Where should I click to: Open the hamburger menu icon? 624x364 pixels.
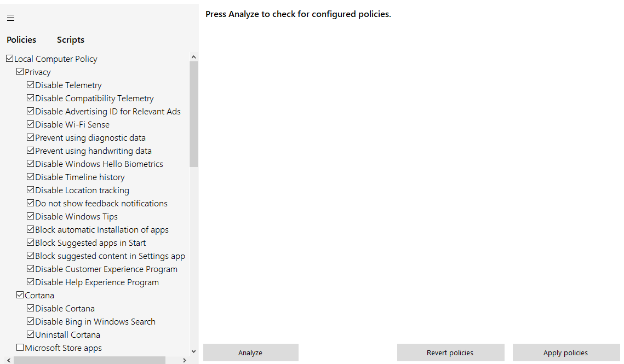(11, 18)
